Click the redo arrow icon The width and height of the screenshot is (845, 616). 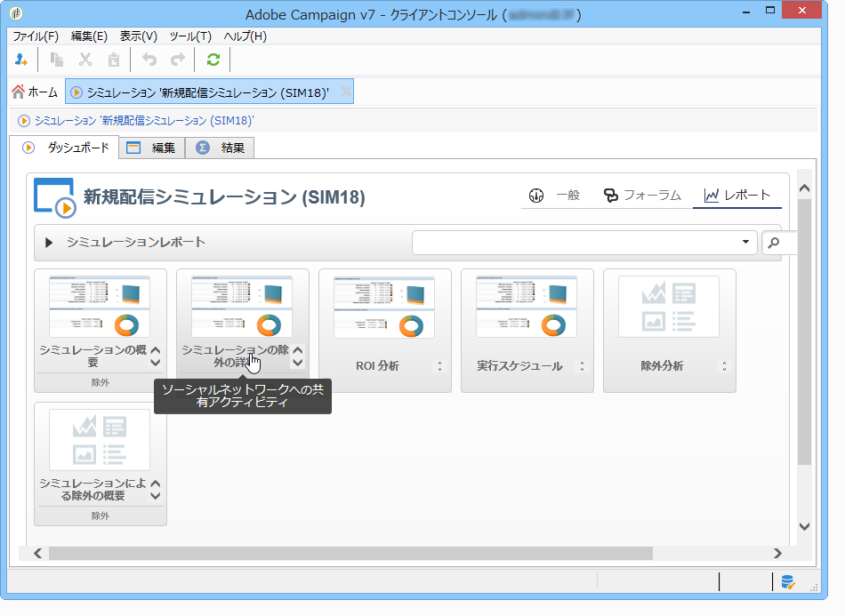[178, 60]
